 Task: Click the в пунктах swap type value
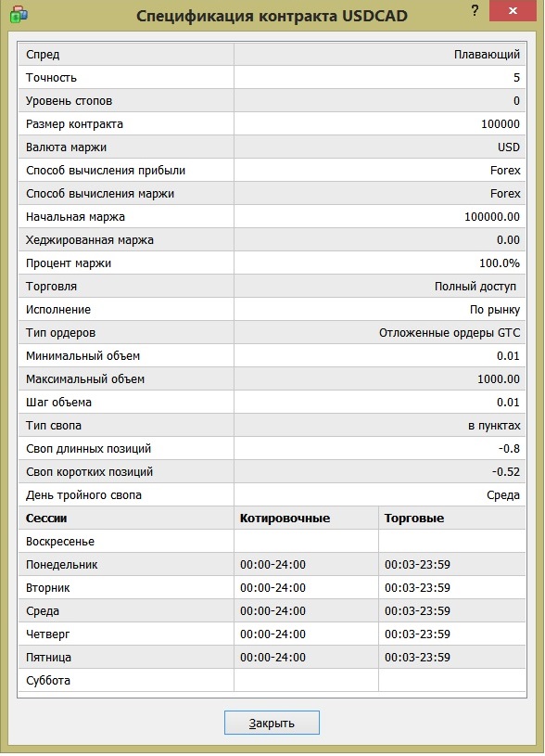(x=494, y=425)
